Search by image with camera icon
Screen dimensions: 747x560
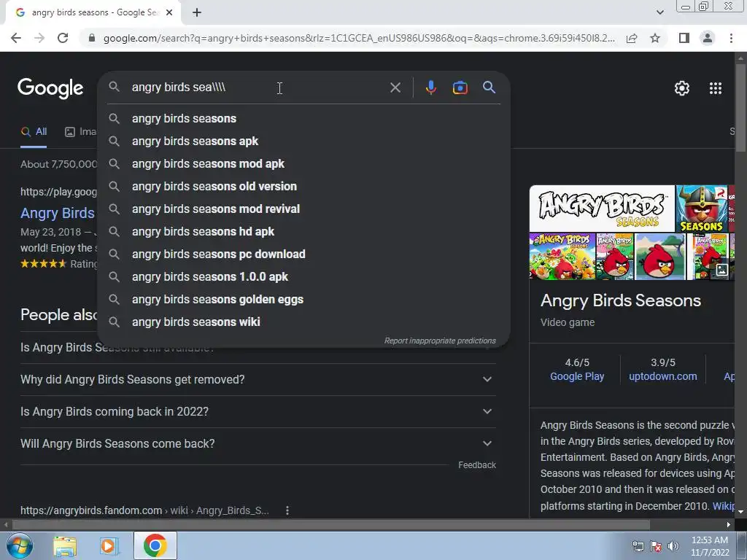460,87
